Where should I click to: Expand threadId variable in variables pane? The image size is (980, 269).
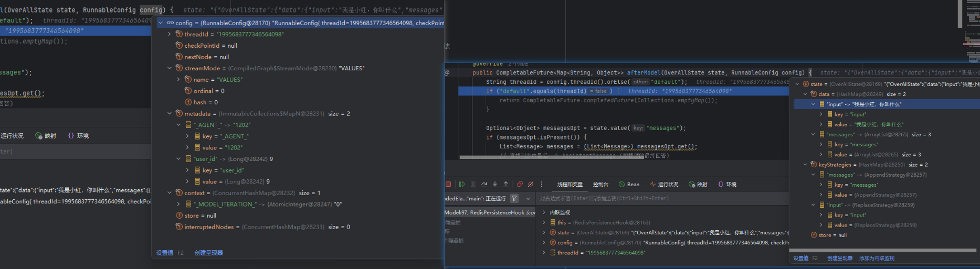coord(544,253)
